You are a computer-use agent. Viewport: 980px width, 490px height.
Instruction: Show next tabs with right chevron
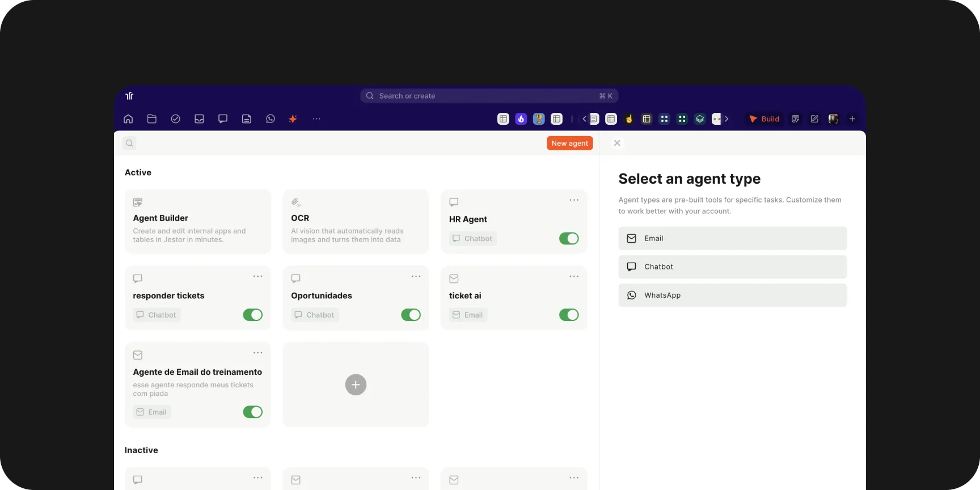tap(726, 119)
